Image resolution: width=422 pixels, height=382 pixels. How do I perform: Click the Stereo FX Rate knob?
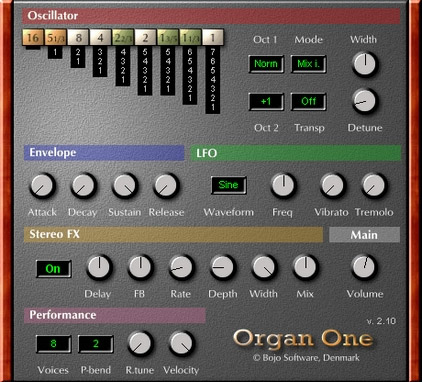182,267
